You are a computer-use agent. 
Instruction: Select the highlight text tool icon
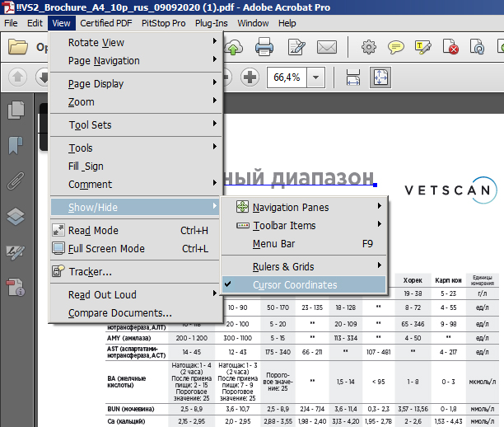(x=423, y=47)
